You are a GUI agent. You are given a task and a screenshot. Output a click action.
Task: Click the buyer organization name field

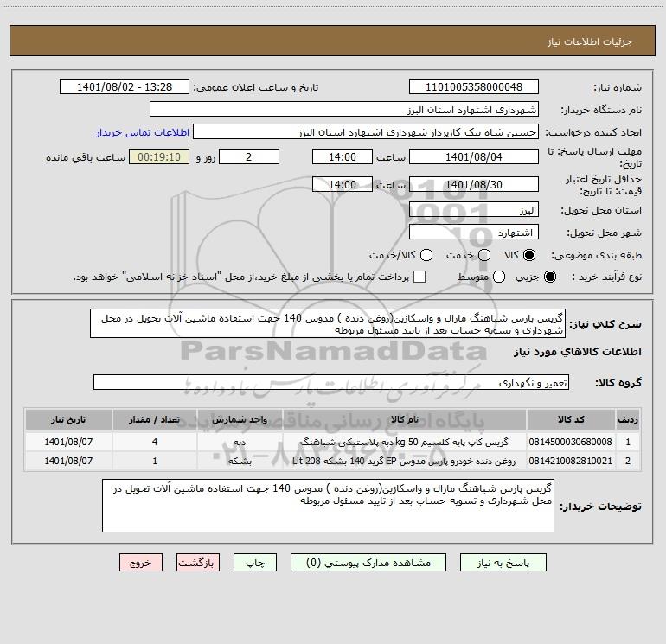tap(344, 110)
